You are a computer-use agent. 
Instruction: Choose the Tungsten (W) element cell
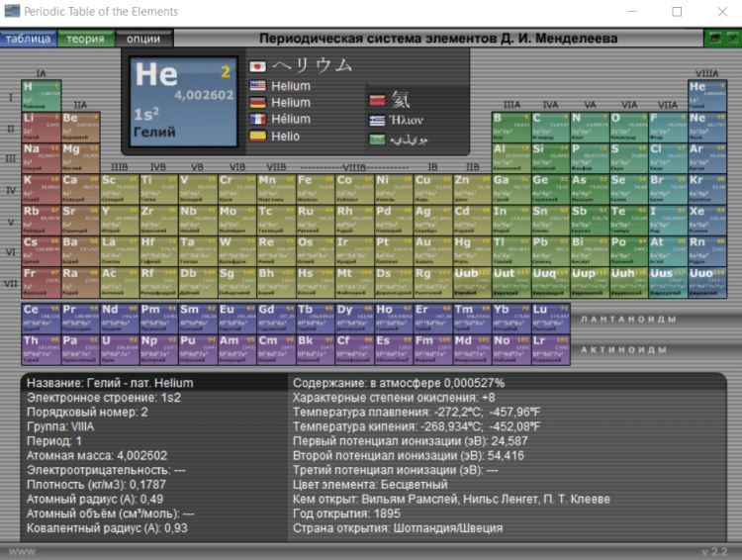click(237, 251)
